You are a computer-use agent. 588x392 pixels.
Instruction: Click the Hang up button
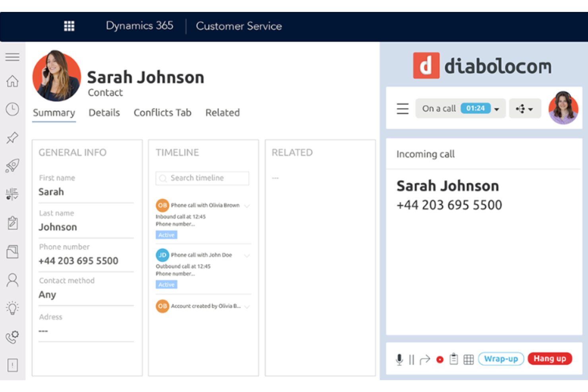[x=550, y=359]
